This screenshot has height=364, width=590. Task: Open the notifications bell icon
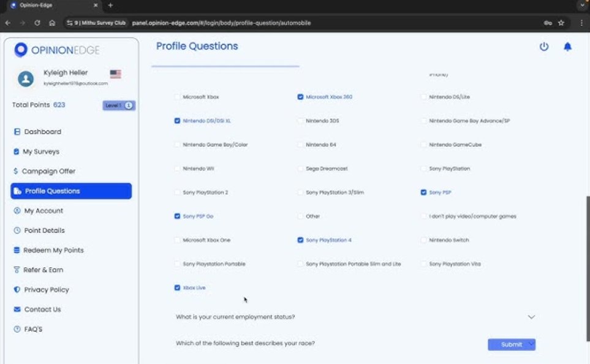click(567, 47)
